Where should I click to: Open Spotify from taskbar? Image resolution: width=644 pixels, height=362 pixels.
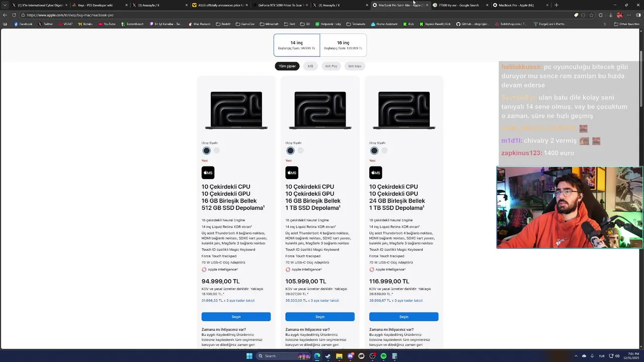click(383, 356)
